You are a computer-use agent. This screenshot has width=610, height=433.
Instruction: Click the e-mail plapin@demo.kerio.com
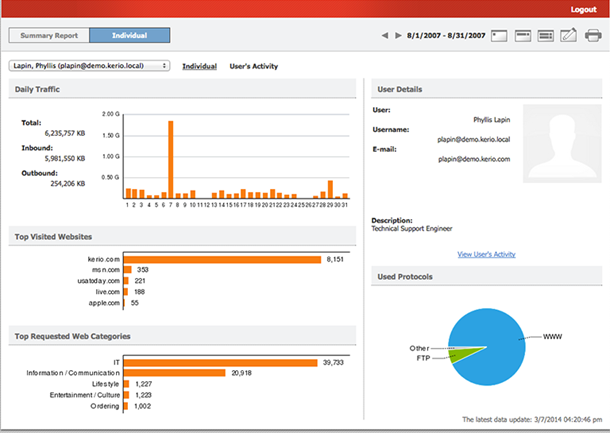[x=474, y=159]
